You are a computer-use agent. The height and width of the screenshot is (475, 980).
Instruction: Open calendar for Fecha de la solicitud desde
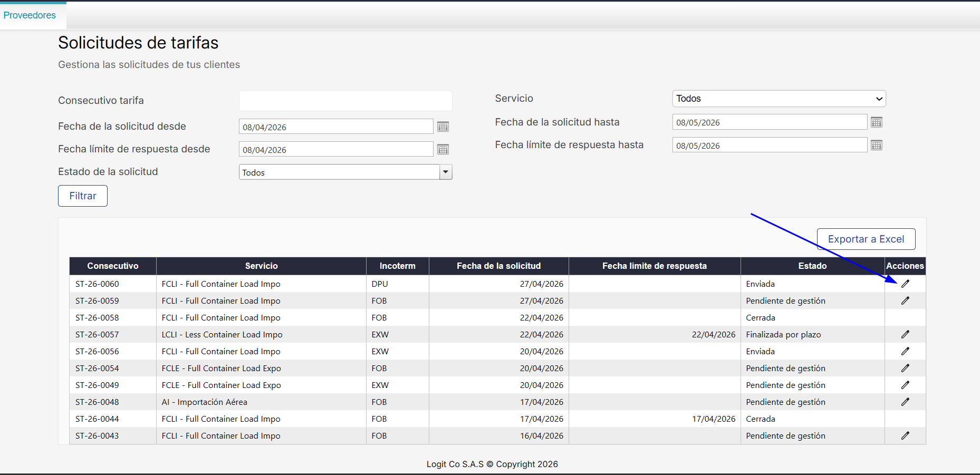point(443,127)
